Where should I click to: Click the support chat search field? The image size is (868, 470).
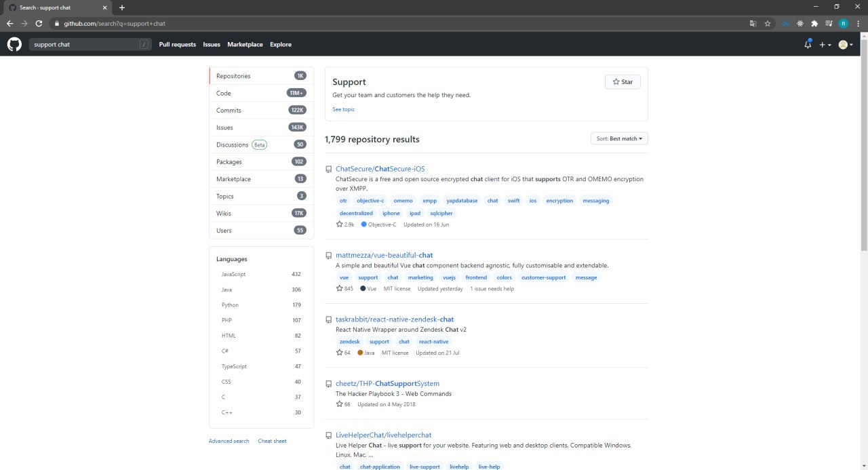[x=90, y=44]
